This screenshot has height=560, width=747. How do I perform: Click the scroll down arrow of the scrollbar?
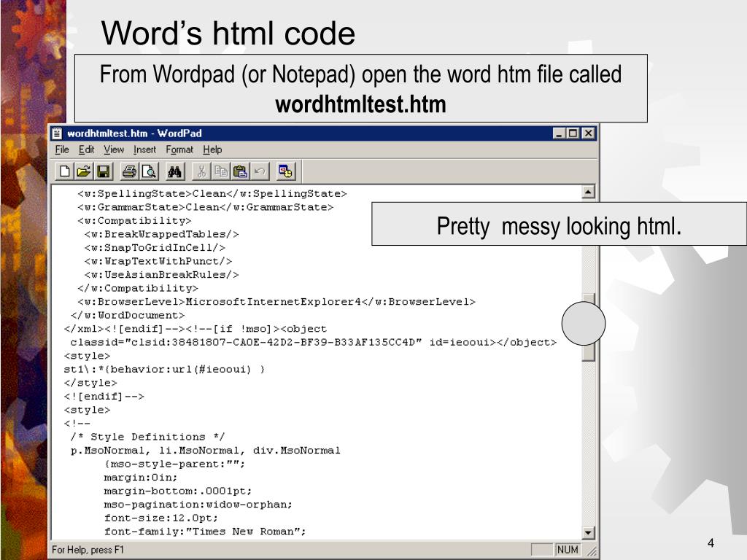[589, 532]
